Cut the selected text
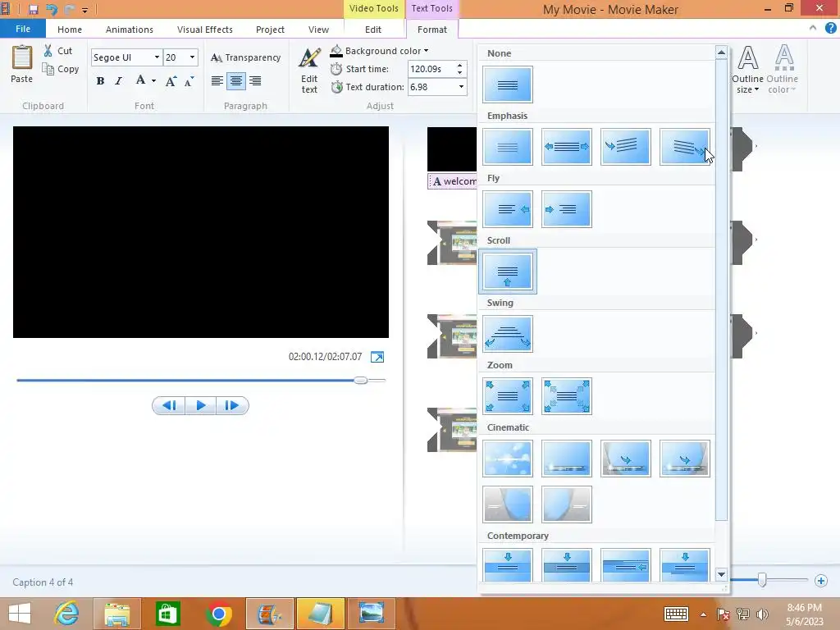The width and height of the screenshot is (840, 630). point(58,51)
